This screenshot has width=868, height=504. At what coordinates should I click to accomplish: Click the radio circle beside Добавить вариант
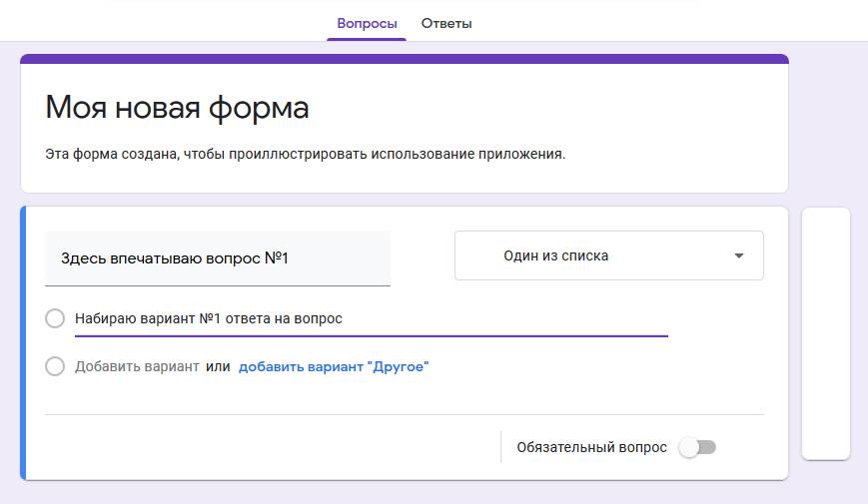[x=55, y=366]
